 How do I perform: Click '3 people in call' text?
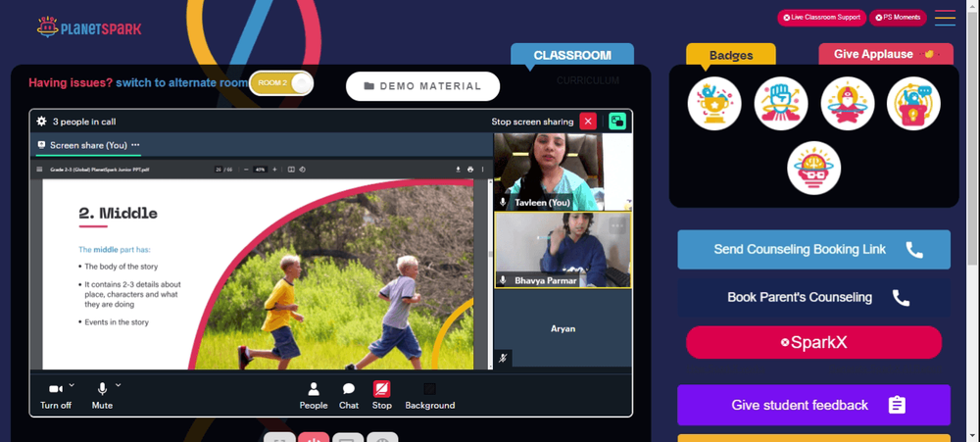tap(83, 122)
